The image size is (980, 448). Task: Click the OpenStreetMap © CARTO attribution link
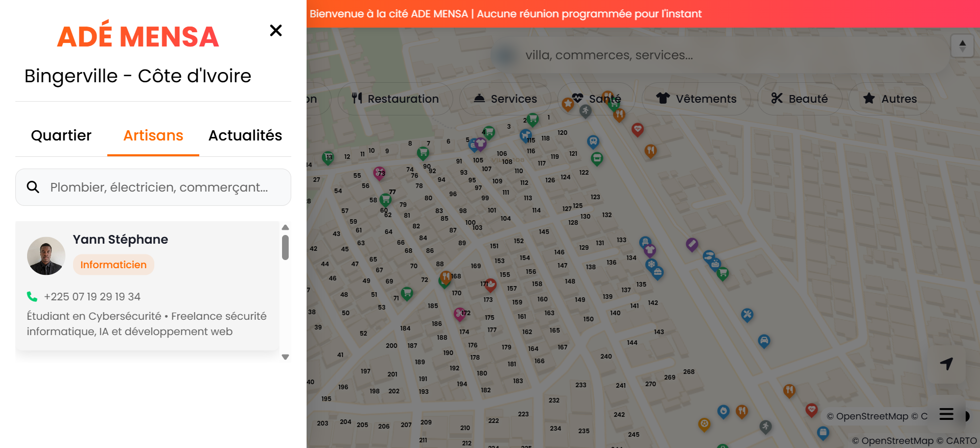pos(914,441)
